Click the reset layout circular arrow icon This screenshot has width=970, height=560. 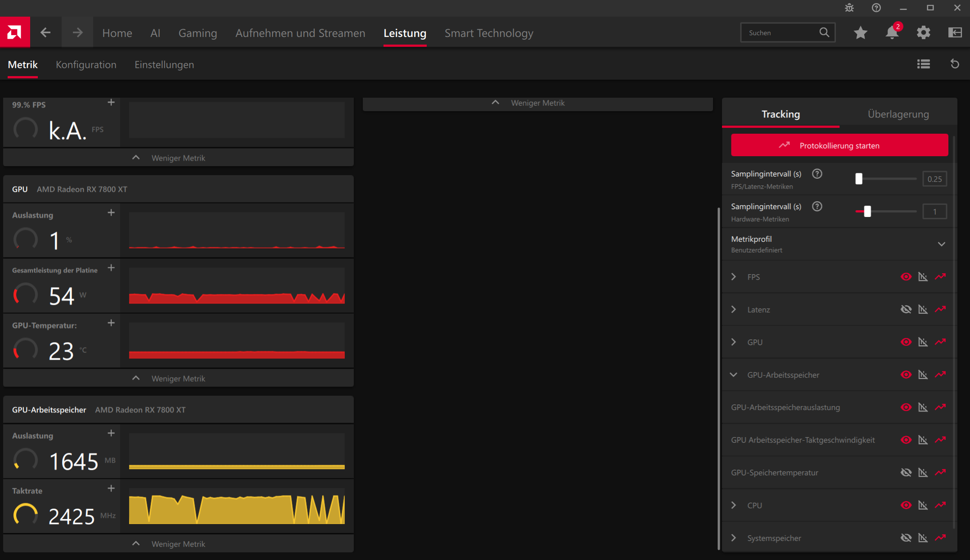pyautogui.click(x=956, y=64)
